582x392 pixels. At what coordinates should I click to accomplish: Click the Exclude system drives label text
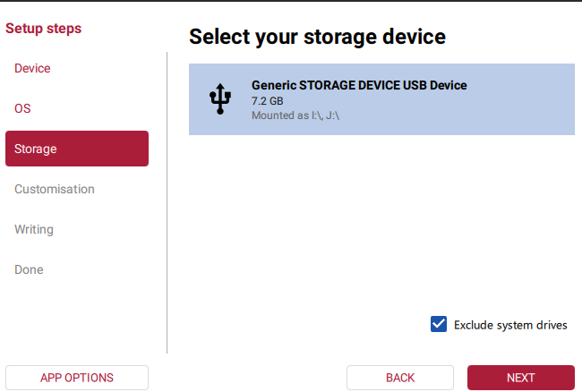pos(510,325)
